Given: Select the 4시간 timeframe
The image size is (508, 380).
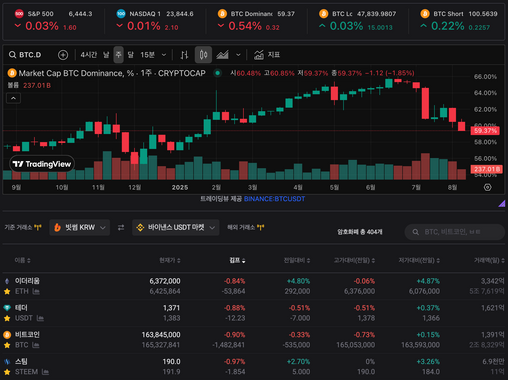Looking at the screenshot, I should tap(89, 55).
